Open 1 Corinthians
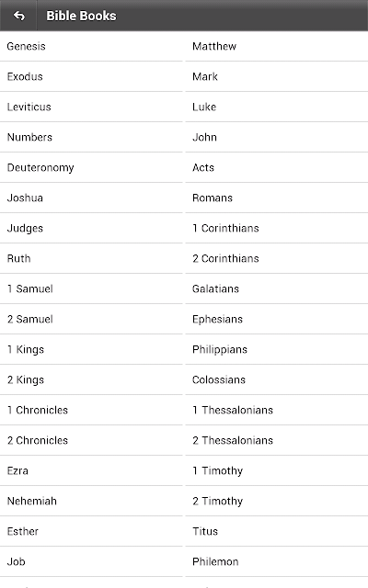The width and height of the screenshot is (368, 588). [x=277, y=229]
